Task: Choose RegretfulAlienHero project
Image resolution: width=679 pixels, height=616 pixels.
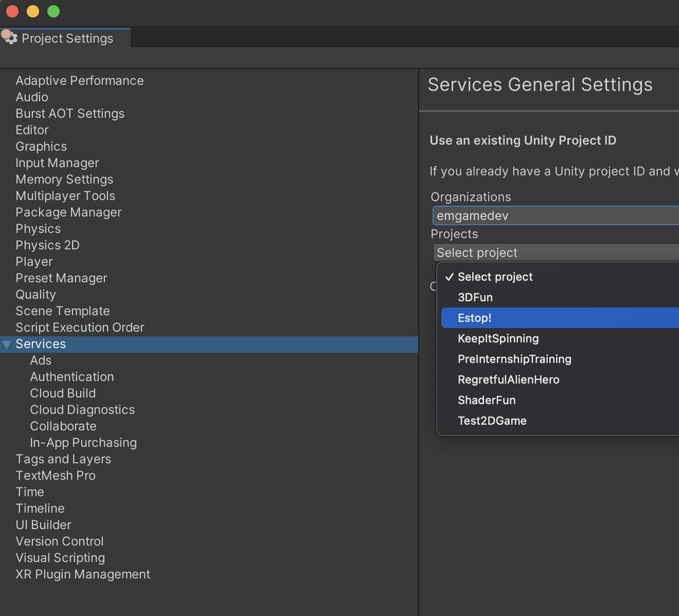Action: tap(560, 379)
